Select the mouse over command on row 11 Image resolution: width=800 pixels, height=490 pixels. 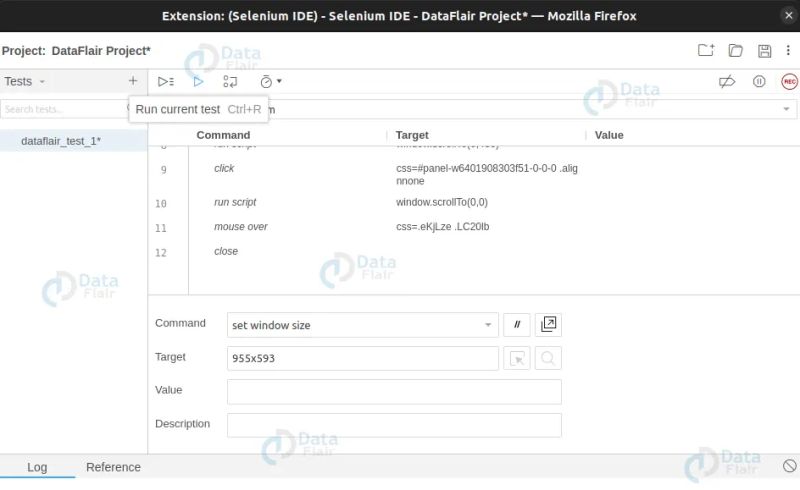pyautogui.click(x=240, y=227)
